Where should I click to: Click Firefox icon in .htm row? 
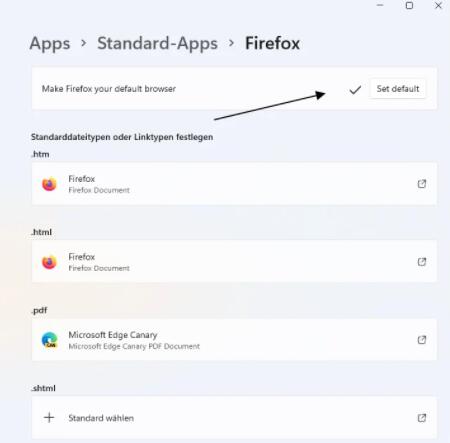[x=49, y=184]
